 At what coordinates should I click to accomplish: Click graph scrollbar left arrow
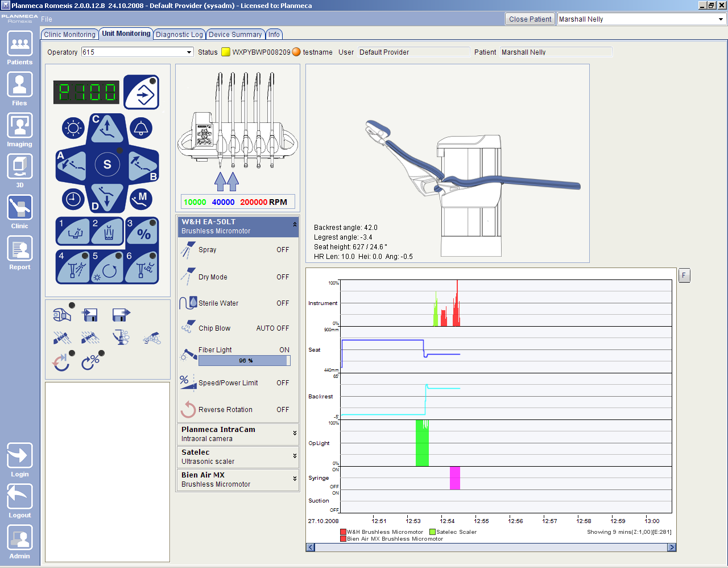311,548
